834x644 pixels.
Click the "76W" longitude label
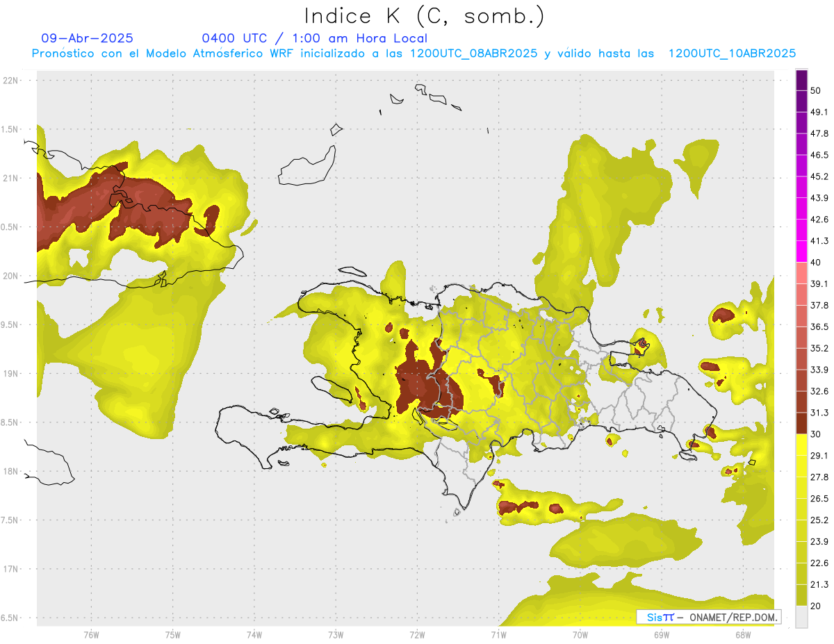click(x=91, y=635)
